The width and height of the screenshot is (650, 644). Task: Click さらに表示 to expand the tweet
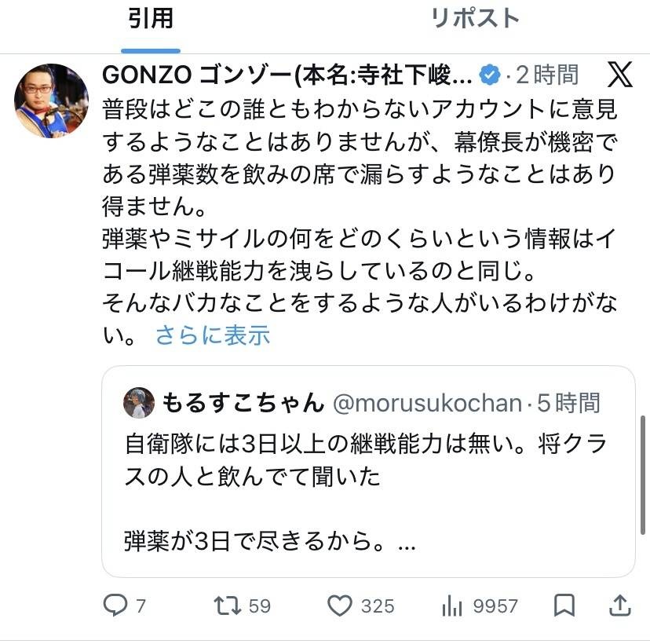212,335
